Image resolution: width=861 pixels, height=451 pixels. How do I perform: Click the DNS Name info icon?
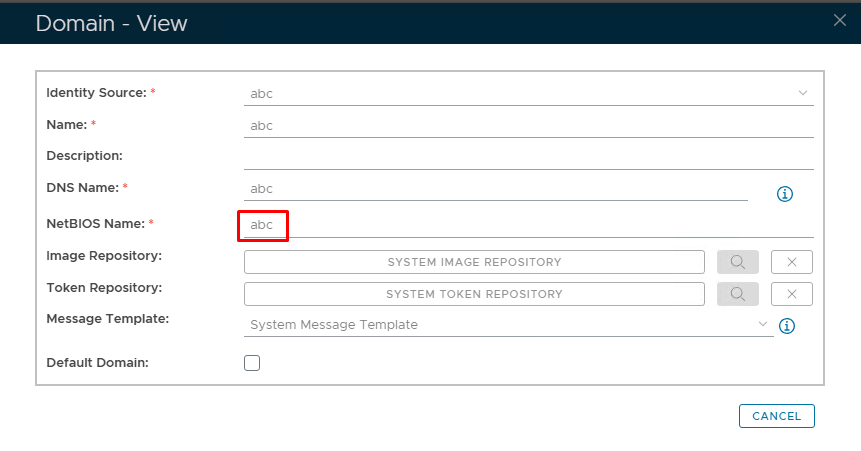click(785, 193)
